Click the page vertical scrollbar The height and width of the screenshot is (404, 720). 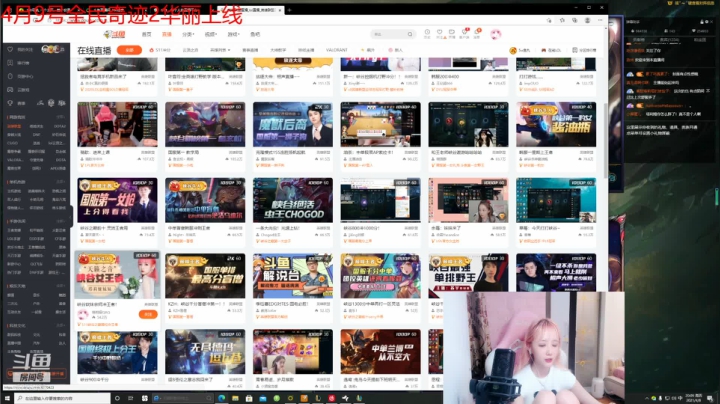click(x=606, y=138)
